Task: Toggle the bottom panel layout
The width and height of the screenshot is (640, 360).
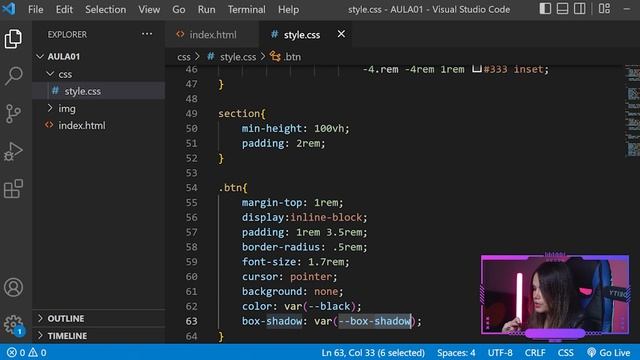Action: (562, 9)
